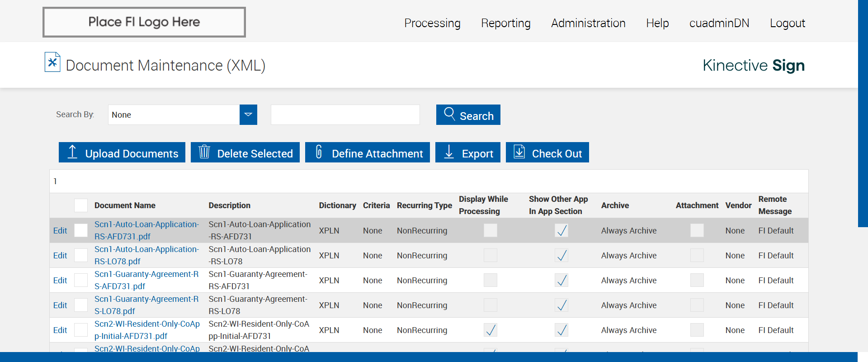Click the paperclip icon on Define Attachment

pyautogui.click(x=319, y=152)
